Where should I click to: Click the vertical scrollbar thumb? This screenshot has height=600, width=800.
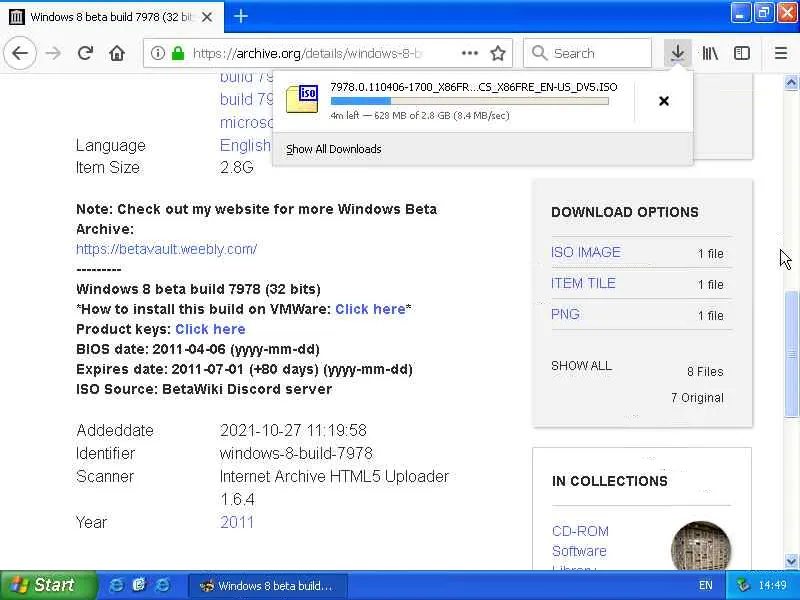click(x=791, y=354)
